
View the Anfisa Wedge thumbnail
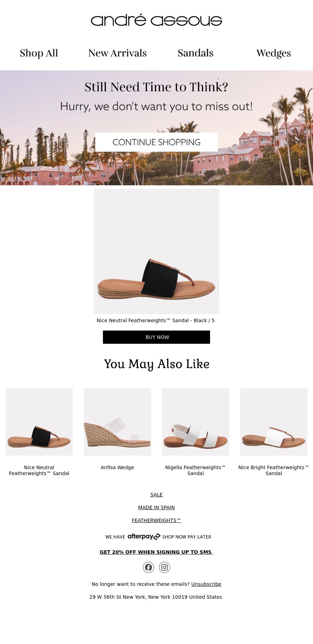[117, 422]
